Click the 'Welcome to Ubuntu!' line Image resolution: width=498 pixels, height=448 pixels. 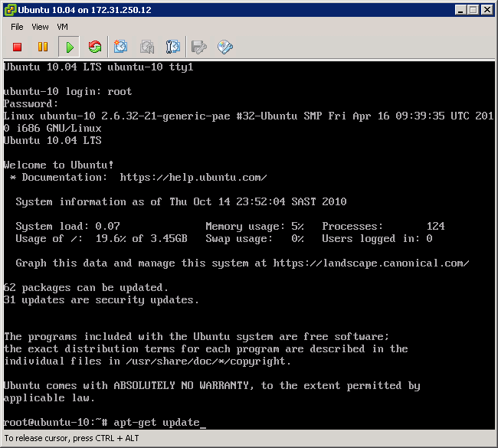coord(59,165)
